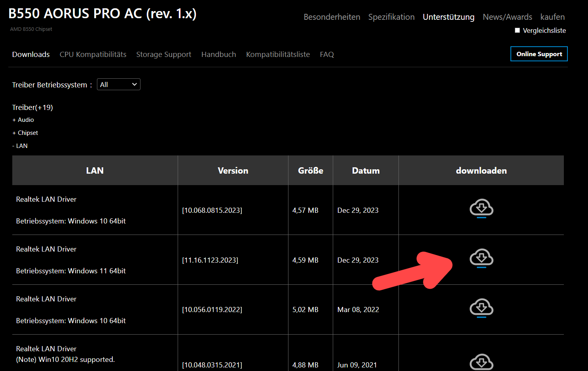Expand the Audio driver section
Screen dimensions: 588x371
(23, 120)
